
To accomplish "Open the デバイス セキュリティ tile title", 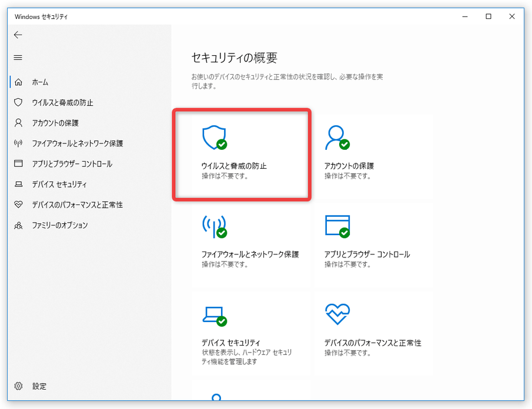I will pos(231,343).
